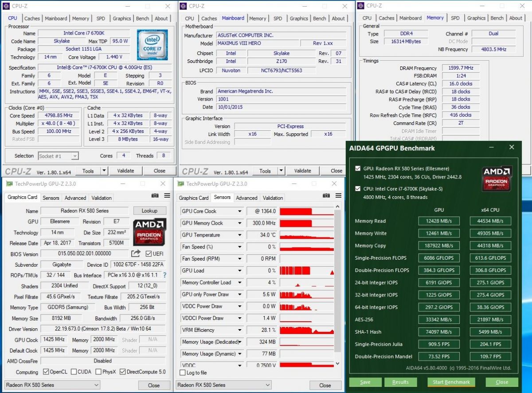Click the scroll-down arrow in GPU-Z Sensors list
532x393 pixels.
tap(337, 363)
